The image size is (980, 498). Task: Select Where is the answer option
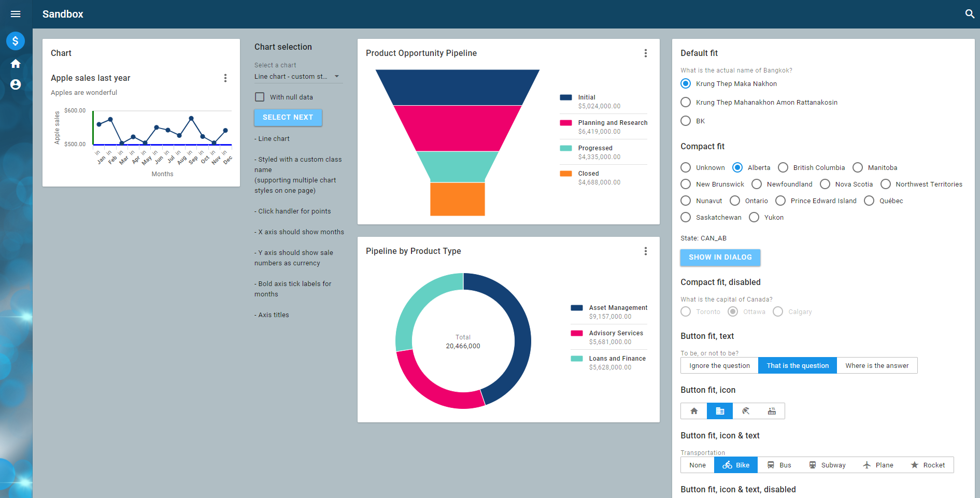click(x=876, y=365)
